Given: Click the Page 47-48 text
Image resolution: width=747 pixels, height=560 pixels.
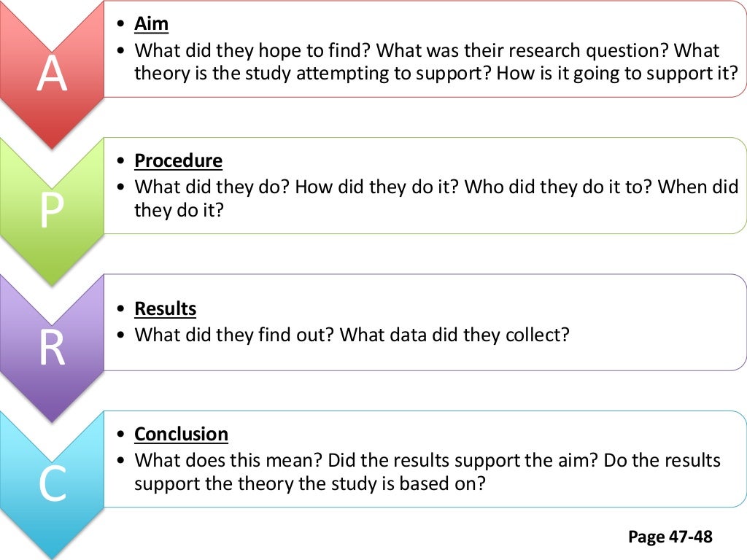Looking at the screenshot, I should [x=670, y=537].
